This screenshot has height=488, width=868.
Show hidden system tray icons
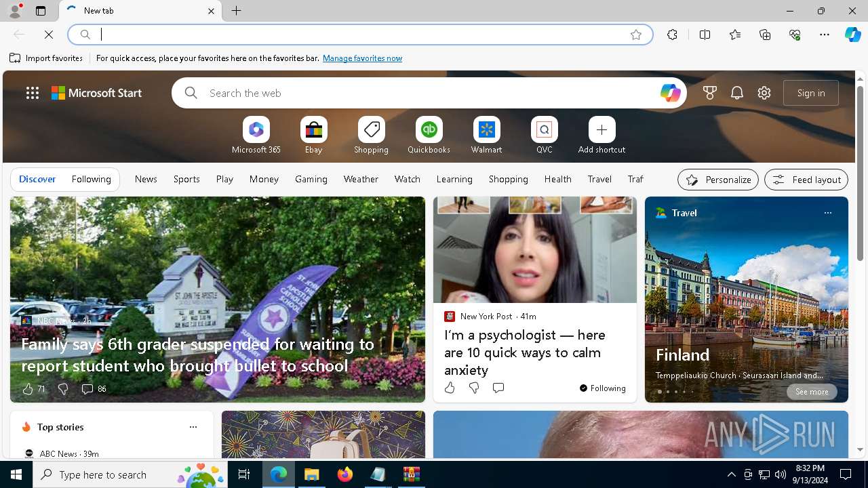tap(731, 474)
